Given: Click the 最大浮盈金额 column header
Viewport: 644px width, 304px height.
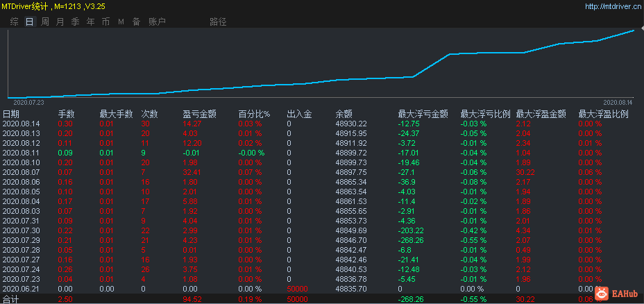Looking at the screenshot, I should [x=541, y=115].
